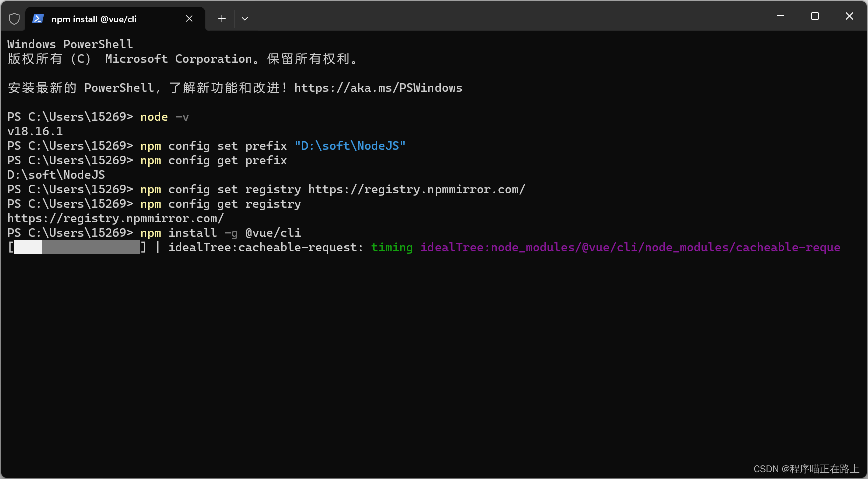Click the 'Windows PowerShell' header text
868x479 pixels.
coord(70,44)
